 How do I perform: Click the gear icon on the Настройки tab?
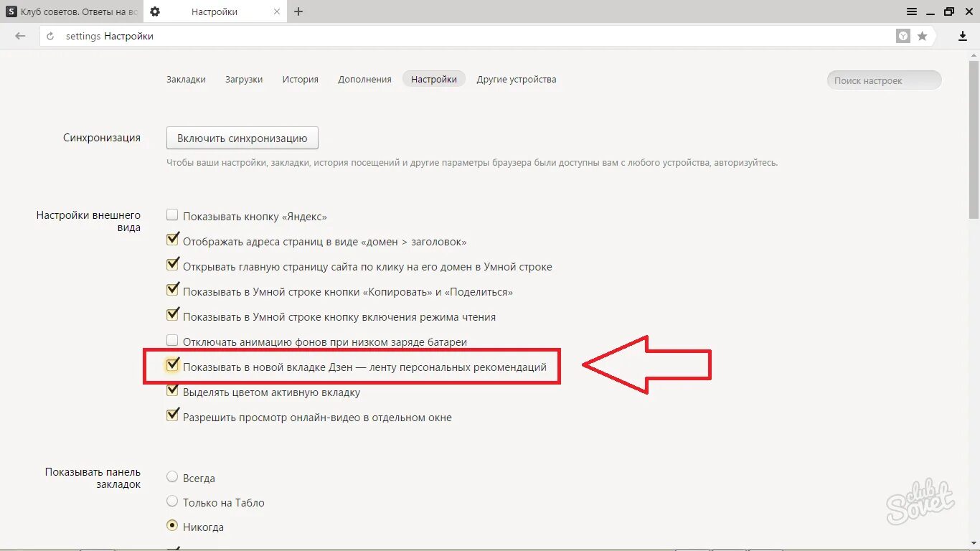(155, 11)
